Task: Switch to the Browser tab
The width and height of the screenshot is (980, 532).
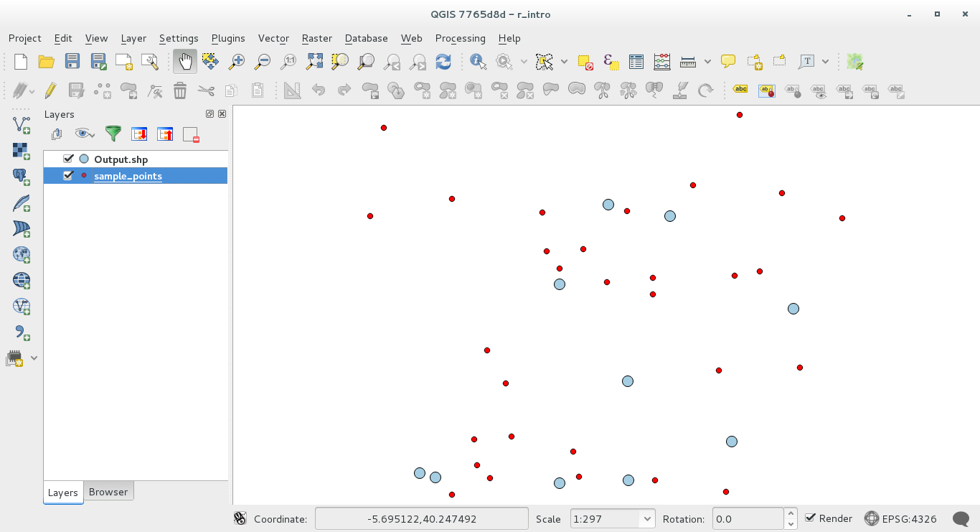Action: point(108,492)
